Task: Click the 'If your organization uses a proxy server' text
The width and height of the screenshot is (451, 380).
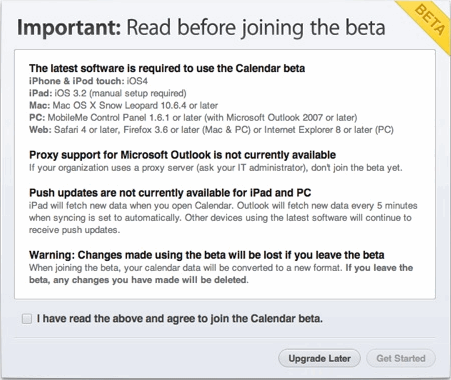Action: click(x=216, y=168)
